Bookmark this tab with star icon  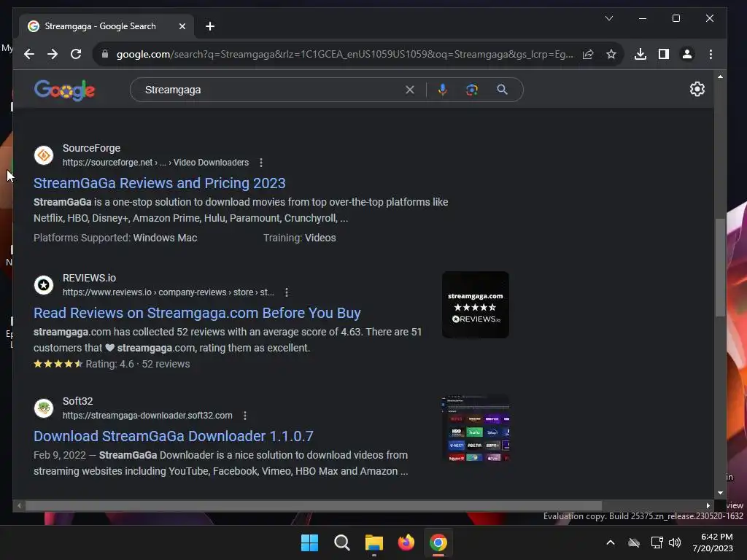(x=611, y=54)
